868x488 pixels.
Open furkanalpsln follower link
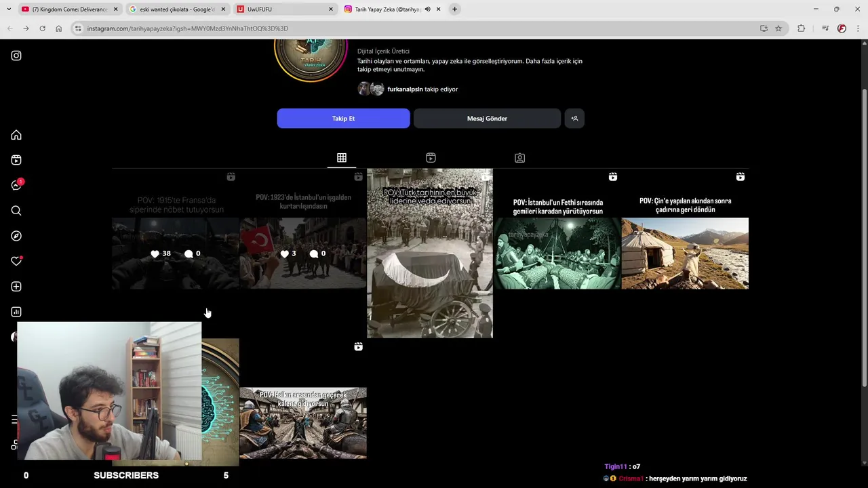pos(405,89)
